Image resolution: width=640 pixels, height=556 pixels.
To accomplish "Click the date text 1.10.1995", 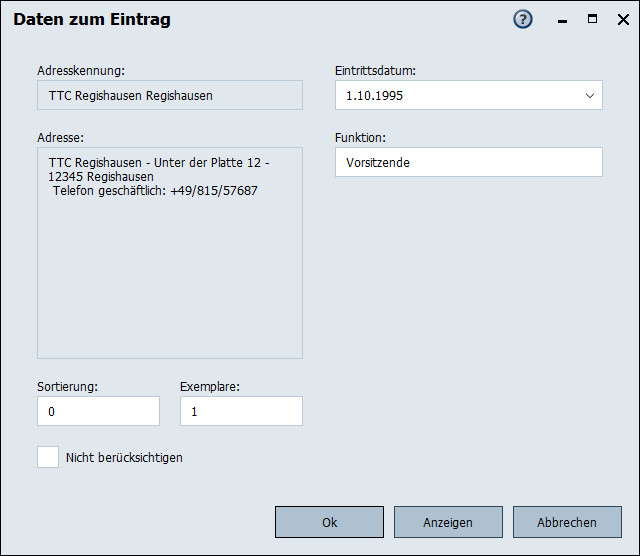I will (x=375, y=96).
